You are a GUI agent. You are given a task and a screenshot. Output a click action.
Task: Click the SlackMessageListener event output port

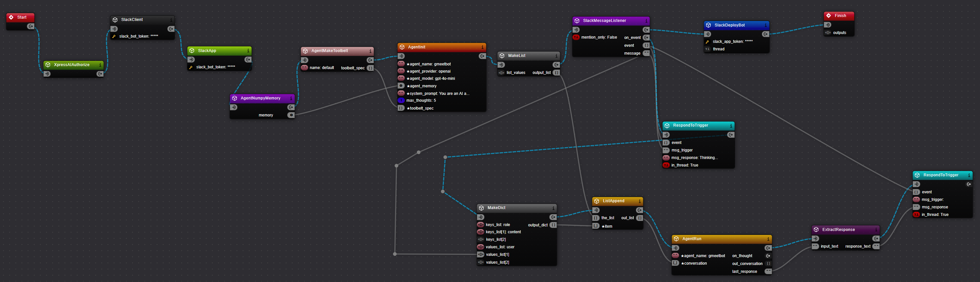646,45
